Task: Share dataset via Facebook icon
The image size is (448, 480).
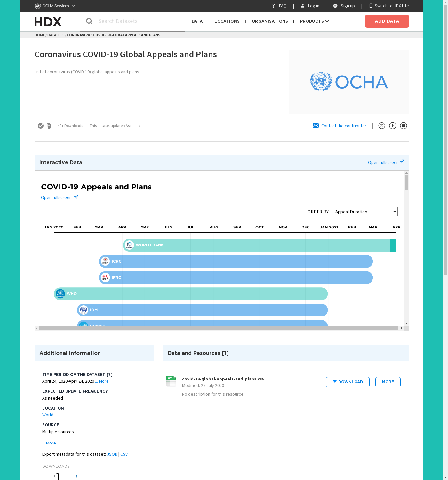Action: 392,126
